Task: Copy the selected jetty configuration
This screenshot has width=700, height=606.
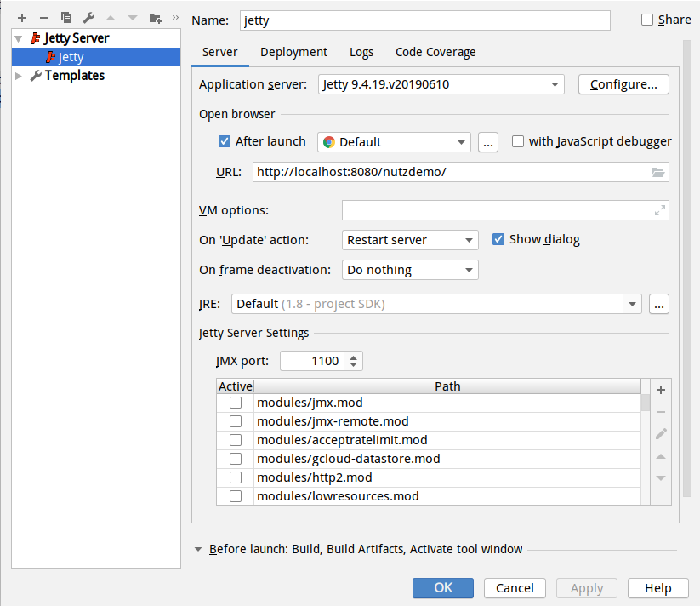Action: coord(66,18)
